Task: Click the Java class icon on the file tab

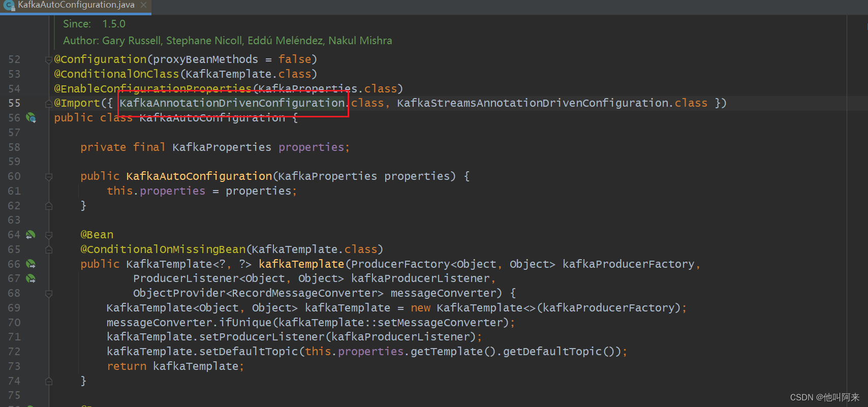Action: click(9, 6)
